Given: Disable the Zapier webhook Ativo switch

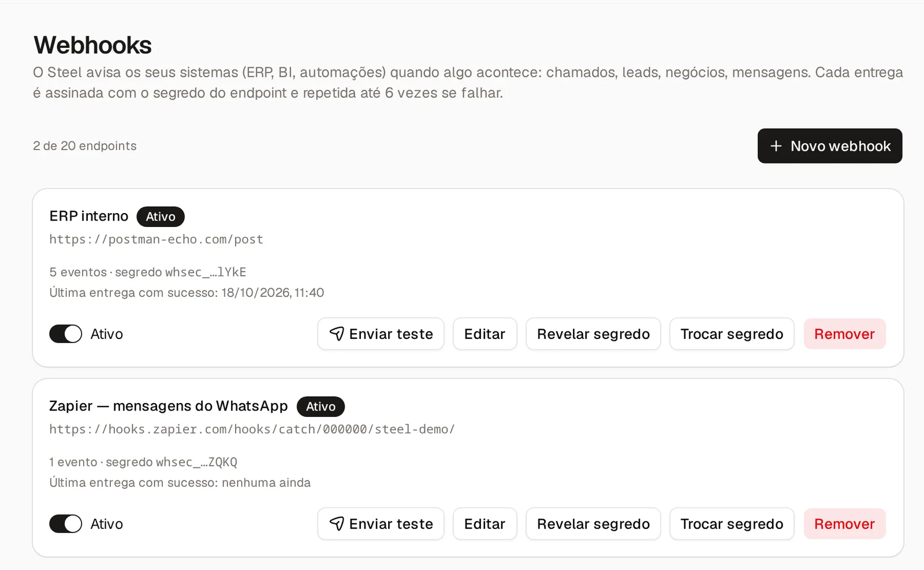Looking at the screenshot, I should tap(65, 524).
